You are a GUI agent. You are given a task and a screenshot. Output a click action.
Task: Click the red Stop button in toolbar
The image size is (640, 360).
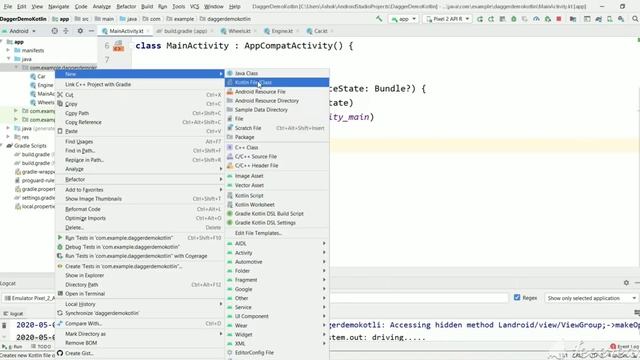(x=559, y=19)
